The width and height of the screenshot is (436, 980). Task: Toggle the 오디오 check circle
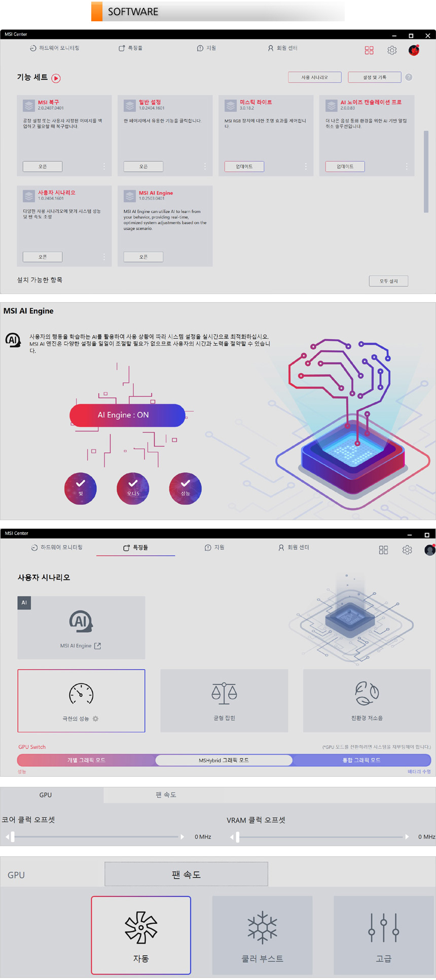pyautogui.click(x=133, y=488)
